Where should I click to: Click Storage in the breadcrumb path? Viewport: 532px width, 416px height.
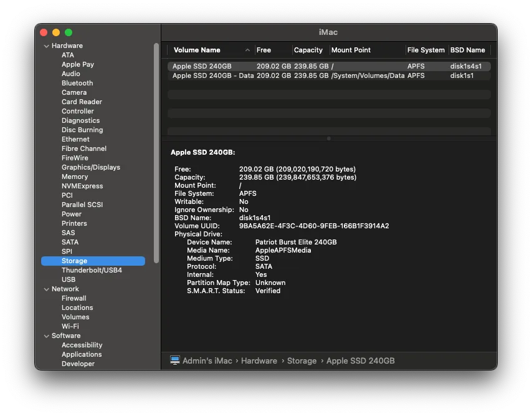point(302,360)
